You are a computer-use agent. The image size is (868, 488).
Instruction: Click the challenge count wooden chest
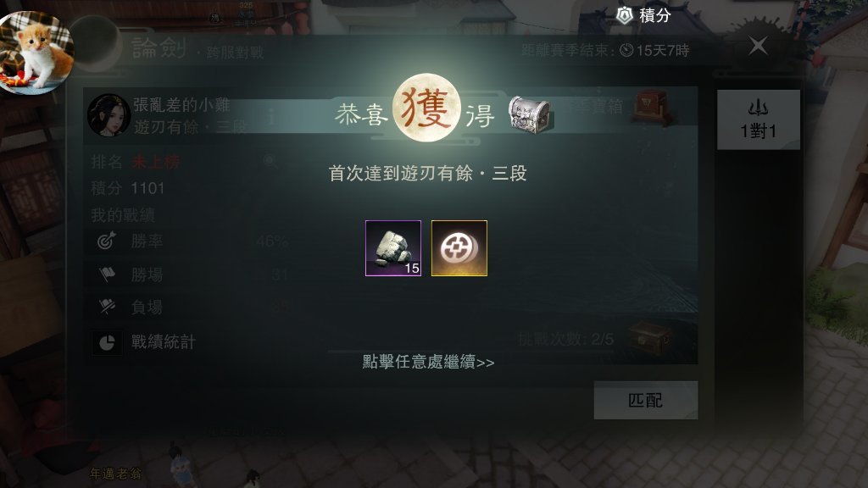coord(649,337)
